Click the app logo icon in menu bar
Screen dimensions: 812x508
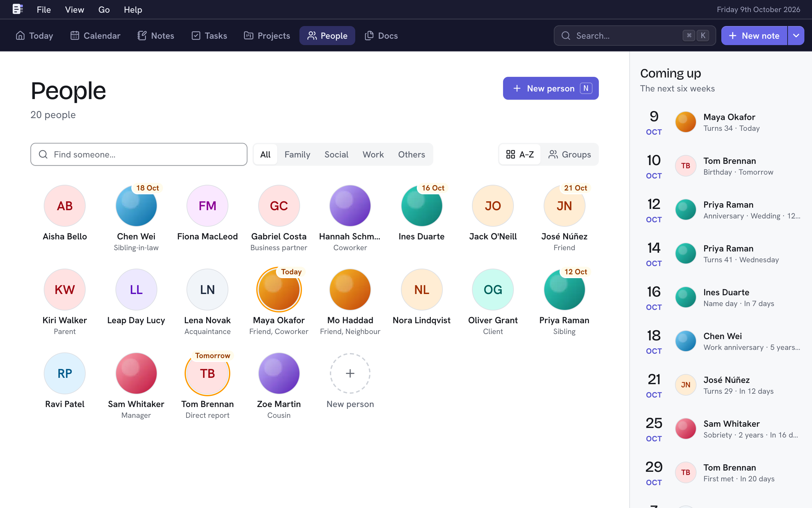pyautogui.click(x=17, y=9)
